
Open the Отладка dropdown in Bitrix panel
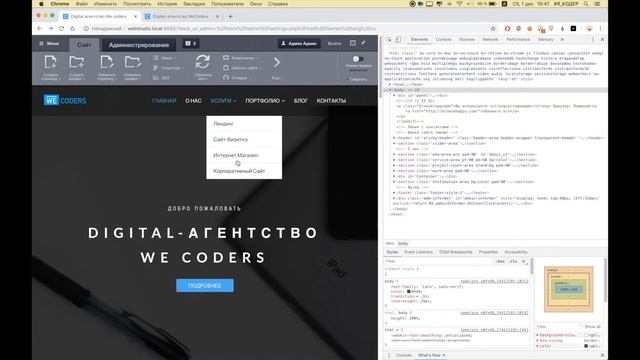(x=237, y=78)
